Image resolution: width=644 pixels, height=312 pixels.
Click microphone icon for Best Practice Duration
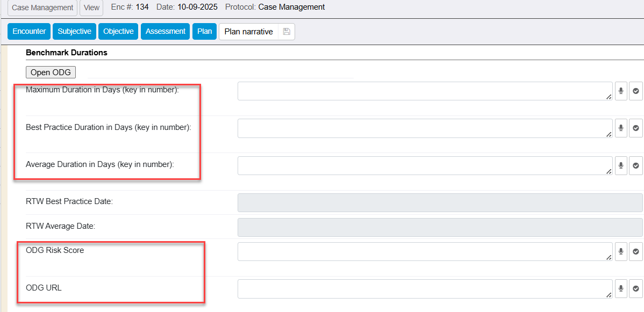621,128
